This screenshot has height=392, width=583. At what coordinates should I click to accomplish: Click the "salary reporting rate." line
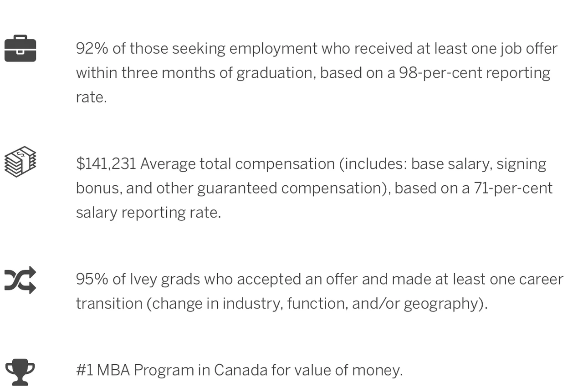pos(148,213)
